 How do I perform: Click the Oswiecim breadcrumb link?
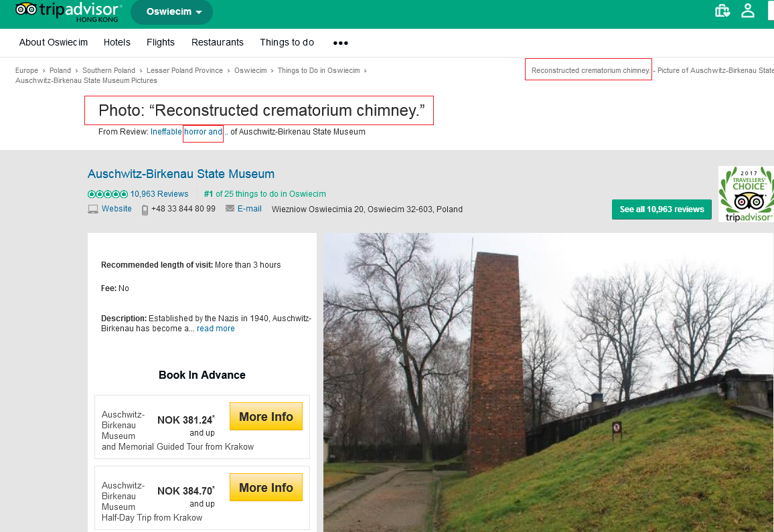click(x=250, y=70)
